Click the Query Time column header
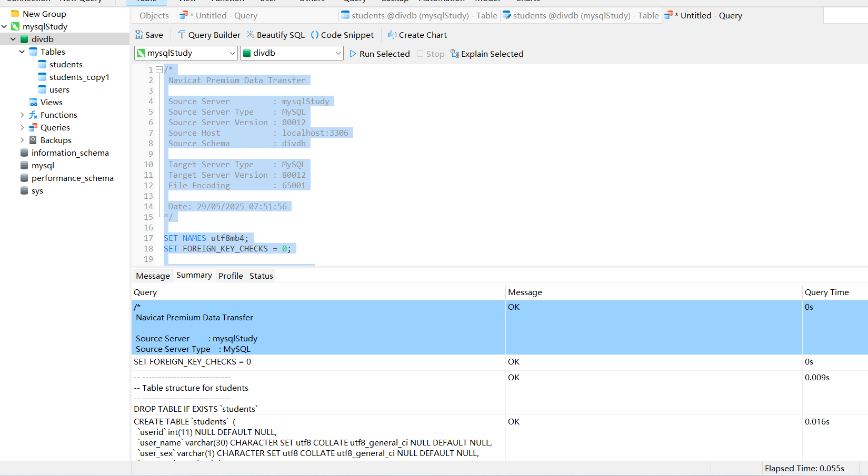 pos(835,292)
